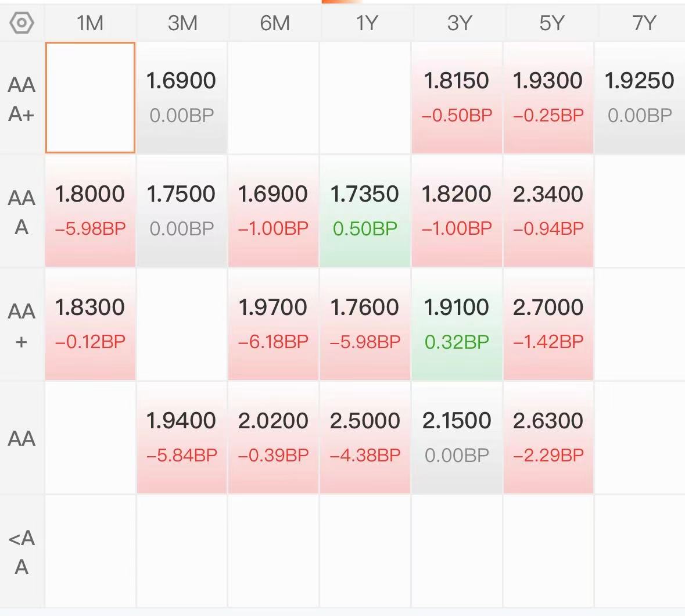Image resolution: width=685 pixels, height=616 pixels.
Task: Open the hexagon settings icon
Action: coord(21,23)
